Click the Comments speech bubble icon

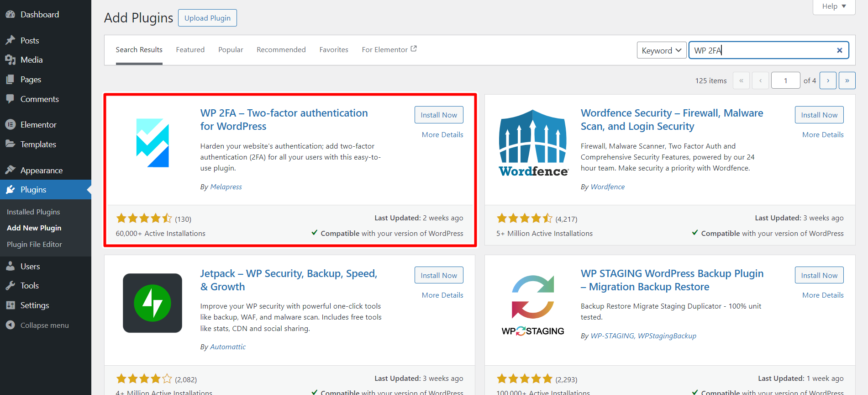point(10,99)
